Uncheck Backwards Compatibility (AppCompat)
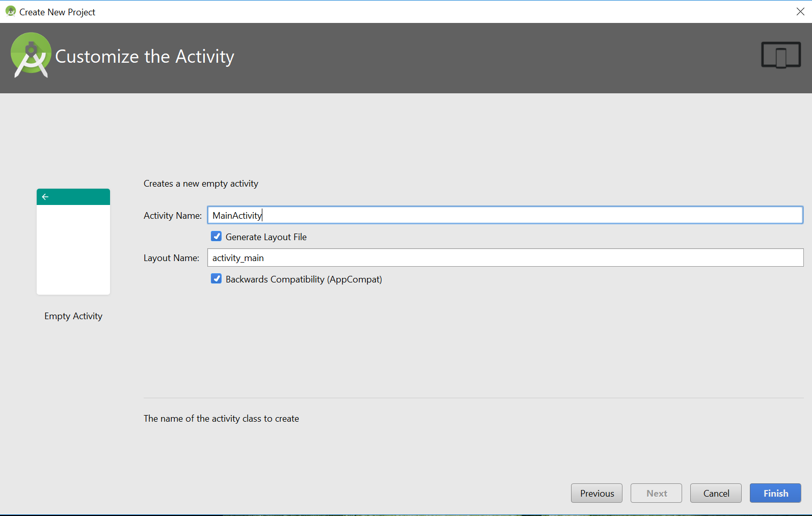 click(x=216, y=279)
